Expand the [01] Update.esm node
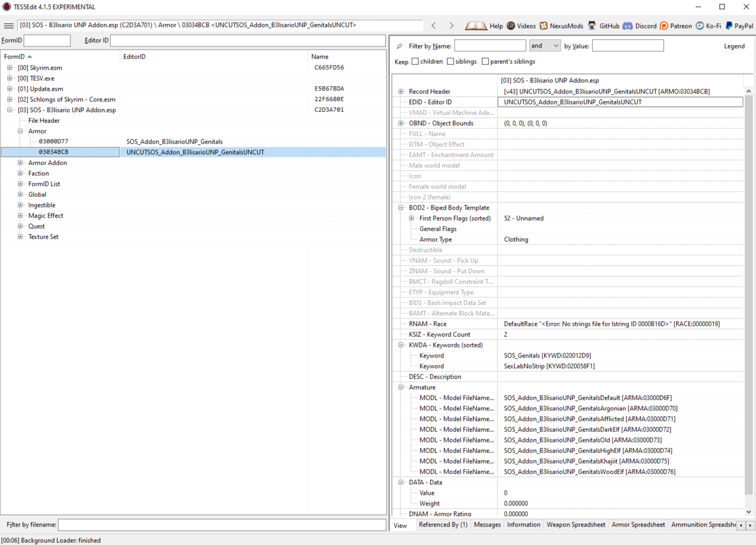Image resolution: width=756 pixels, height=545 pixels. (x=10, y=89)
